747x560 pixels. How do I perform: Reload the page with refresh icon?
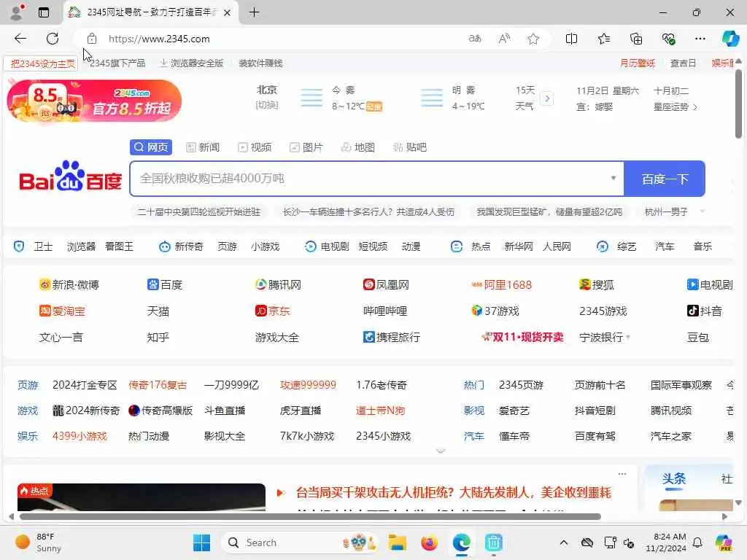53,39
